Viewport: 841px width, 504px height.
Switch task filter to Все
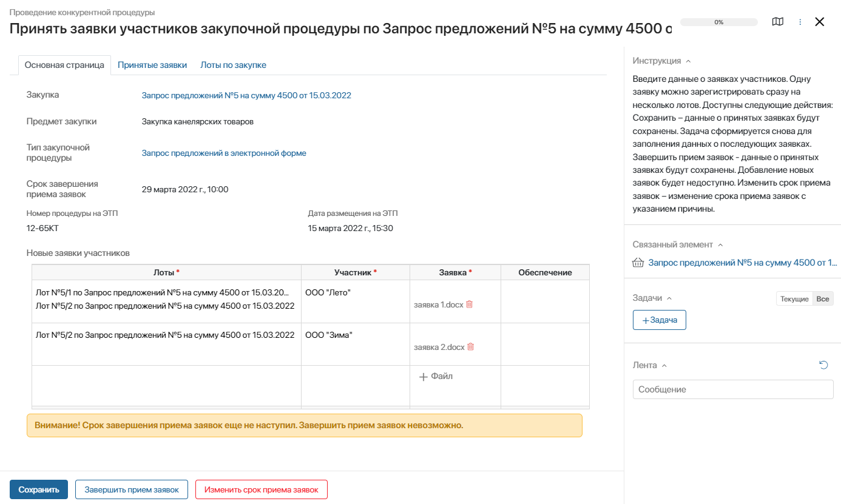coord(822,299)
